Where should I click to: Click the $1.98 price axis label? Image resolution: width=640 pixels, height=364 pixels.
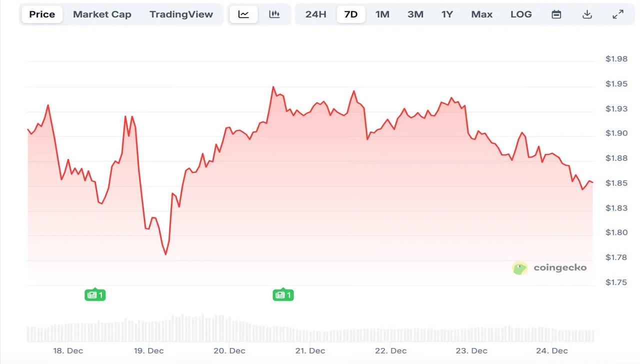616,58
